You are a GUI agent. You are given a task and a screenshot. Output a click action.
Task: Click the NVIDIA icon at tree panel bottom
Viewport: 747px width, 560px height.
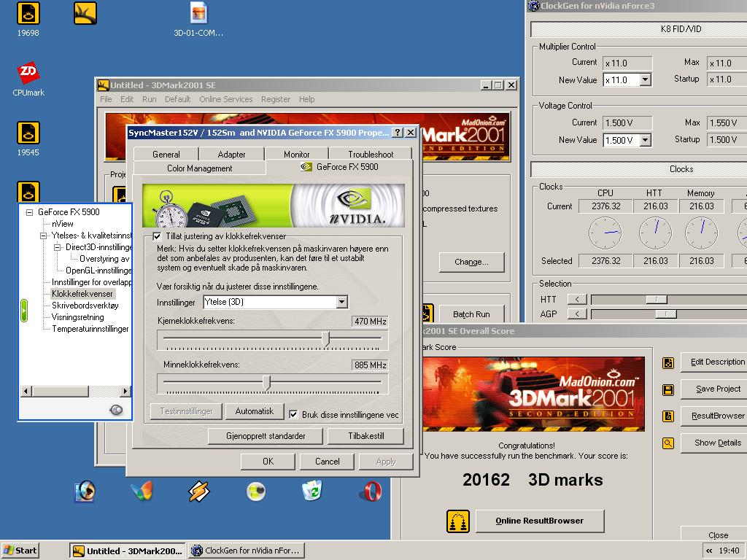[116, 410]
